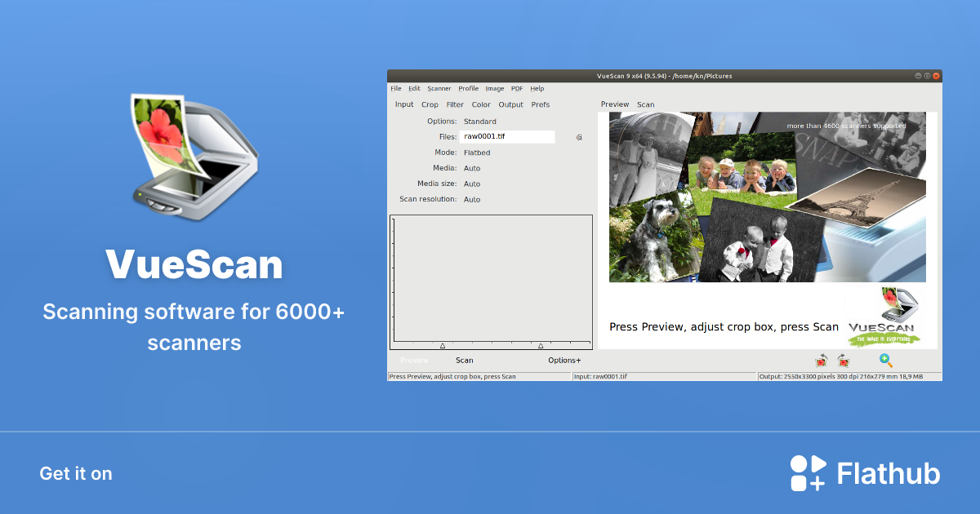Open the Options dropdown showing Standard
This screenshot has height=514, width=980.
coord(480,122)
